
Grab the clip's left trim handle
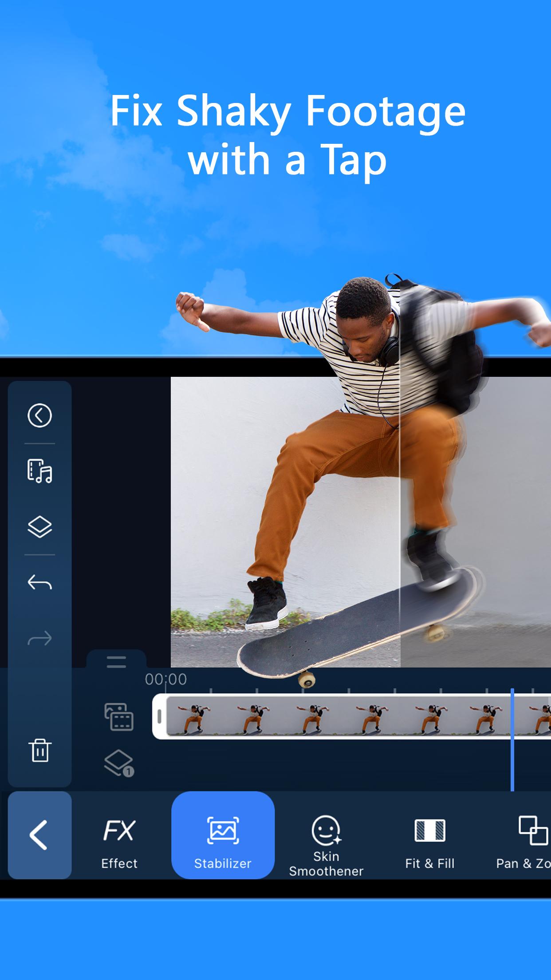tap(159, 716)
